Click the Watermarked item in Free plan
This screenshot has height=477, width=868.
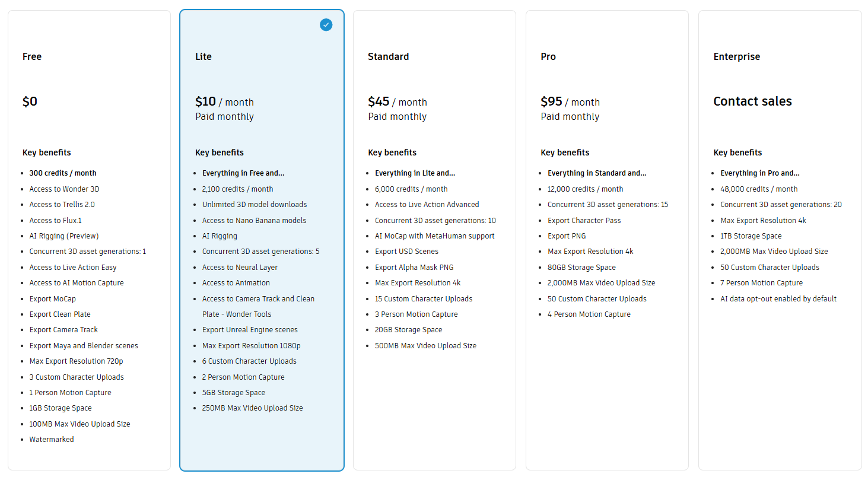(52, 440)
